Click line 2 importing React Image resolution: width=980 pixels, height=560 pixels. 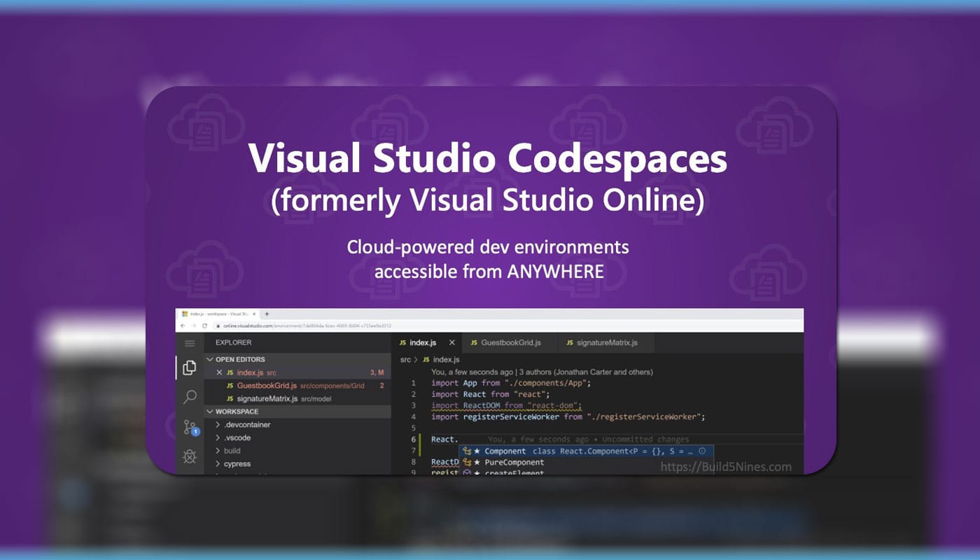click(491, 394)
